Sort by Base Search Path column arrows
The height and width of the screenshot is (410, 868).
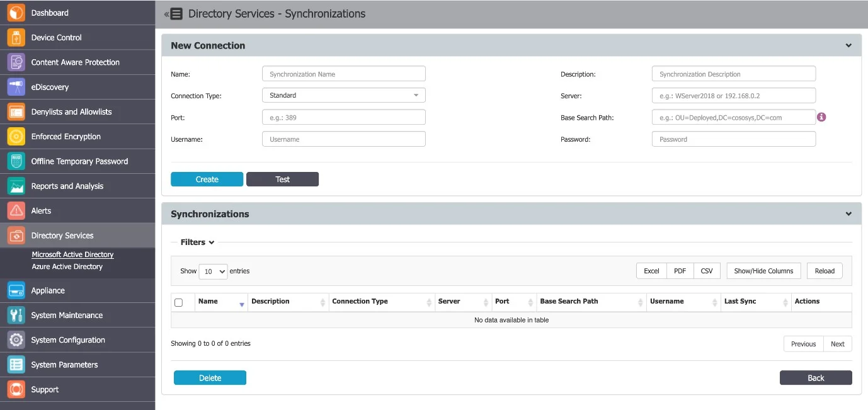[x=641, y=302]
